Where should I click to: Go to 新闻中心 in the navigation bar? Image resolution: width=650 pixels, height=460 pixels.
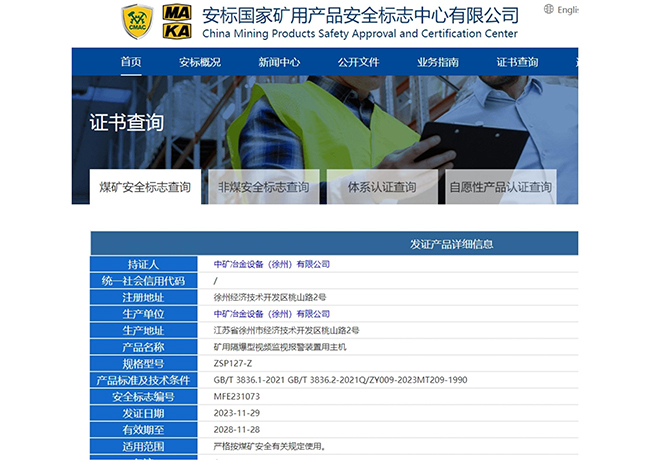(279, 62)
